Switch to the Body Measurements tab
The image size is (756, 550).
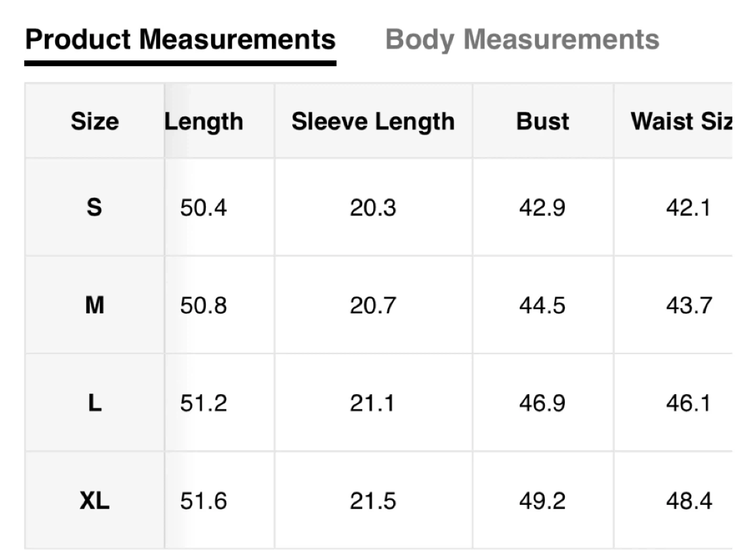[522, 40]
